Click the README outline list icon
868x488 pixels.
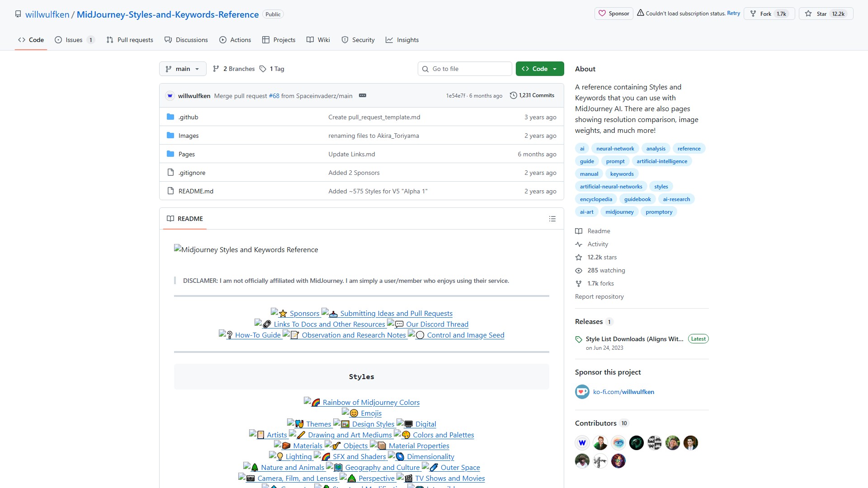(552, 219)
